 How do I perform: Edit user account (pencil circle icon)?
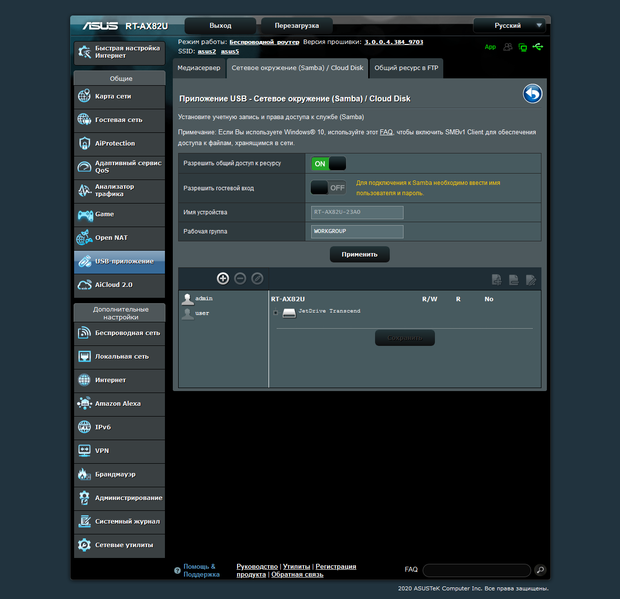point(257,279)
